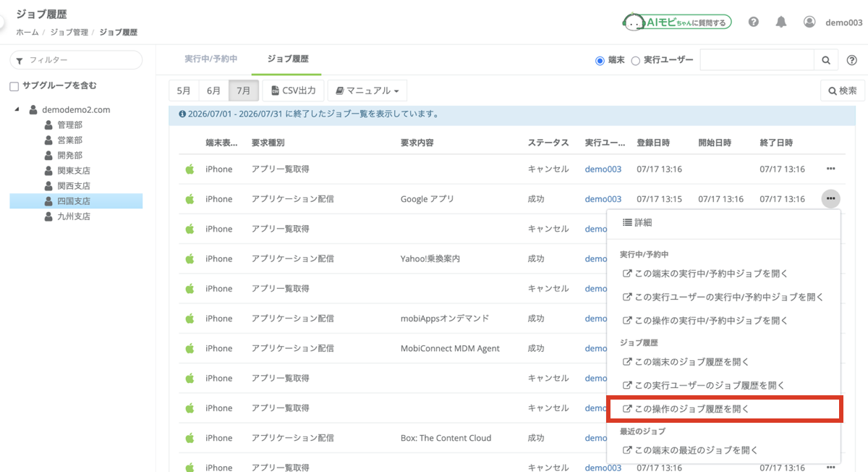The width and height of the screenshot is (868, 472).
Task: Click the ellipsis menu for the Google アプリ row
Action: coord(830,198)
